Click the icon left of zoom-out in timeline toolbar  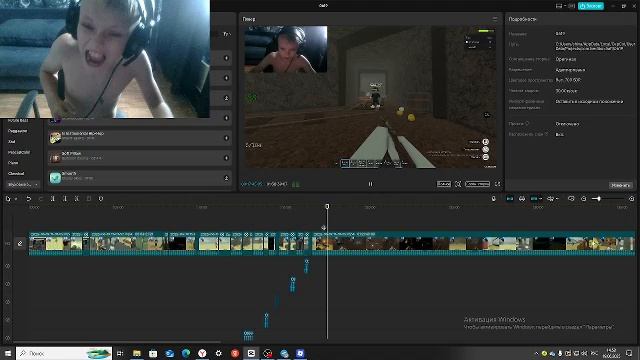(x=571, y=199)
